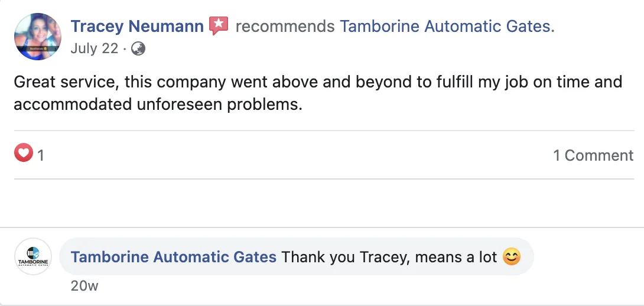Open the Tamborine Automatic Gates page link in header
Image resolution: width=644 pixels, height=306 pixels.
[445, 26]
